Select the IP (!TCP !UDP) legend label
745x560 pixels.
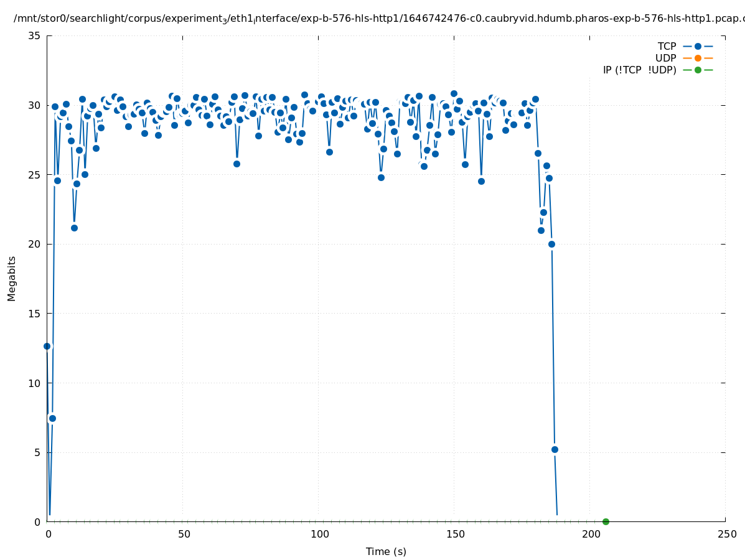tap(639, 70)
